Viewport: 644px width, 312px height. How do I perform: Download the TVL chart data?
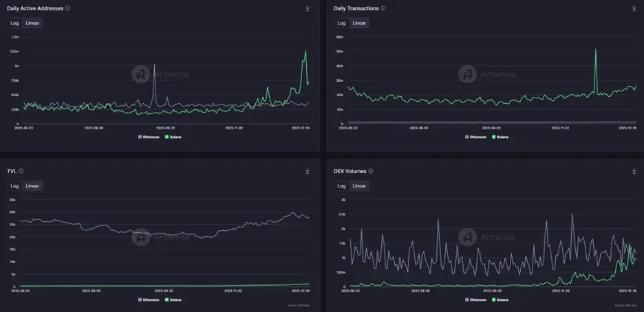click(x=308, y=171)
